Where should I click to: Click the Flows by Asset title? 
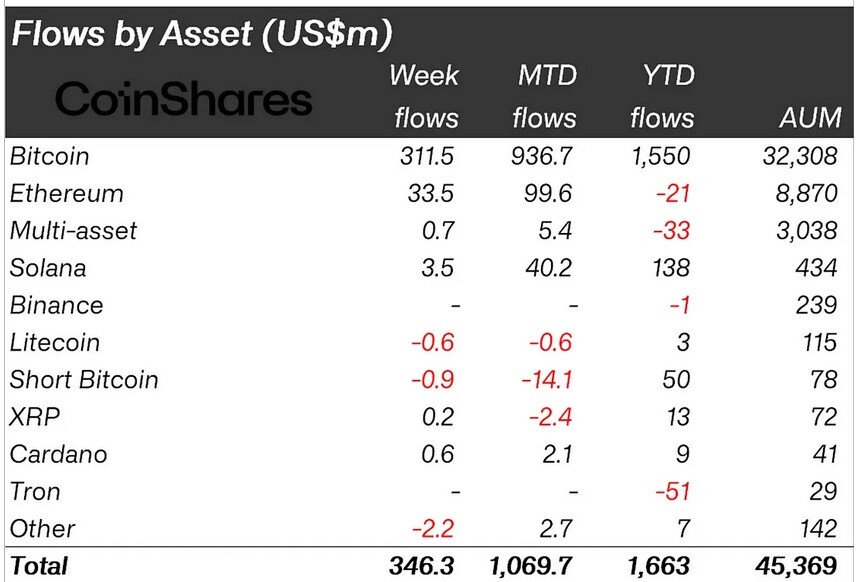click(x=201, y=33)
